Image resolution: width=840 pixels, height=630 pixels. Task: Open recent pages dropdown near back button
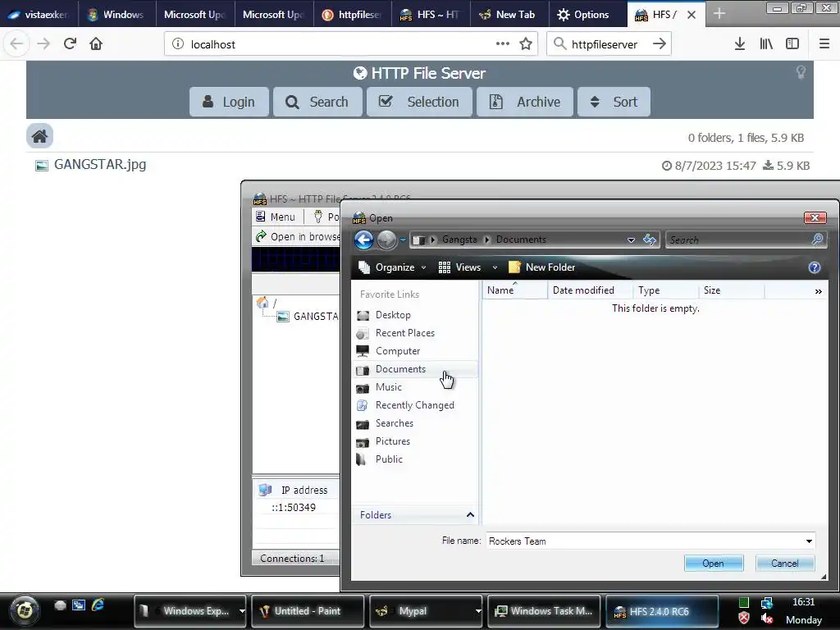(x=403, y=240)
